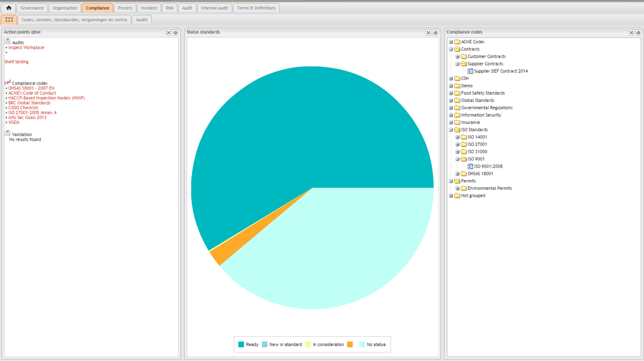Open the ISO 9001:2008 document icon

click(470, 167)
